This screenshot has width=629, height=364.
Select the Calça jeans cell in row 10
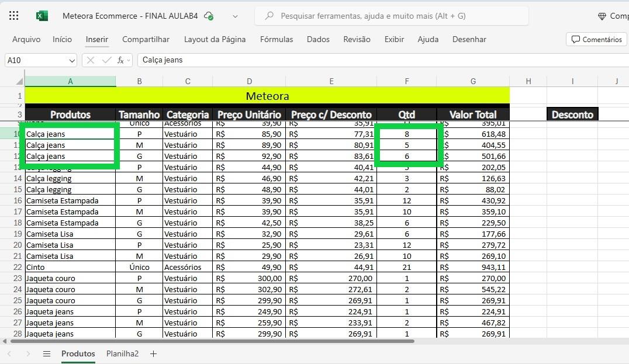(x=70, y=134)
